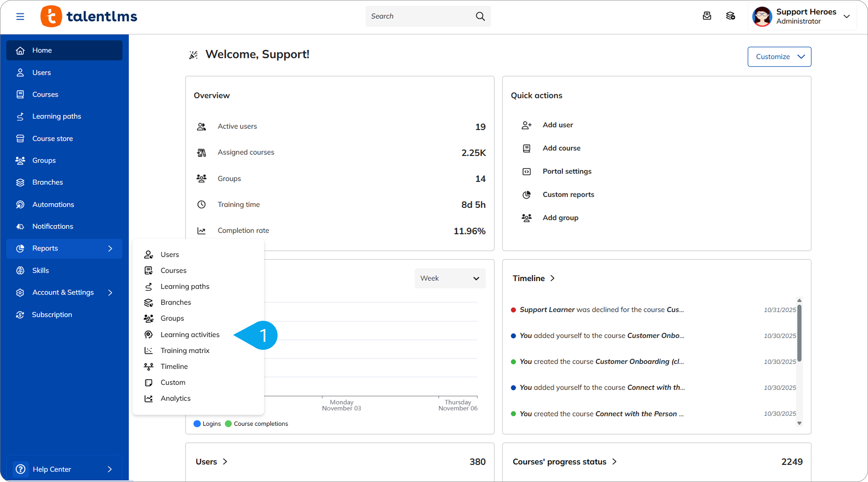Open Portal settings quick action

click(567, 171)
